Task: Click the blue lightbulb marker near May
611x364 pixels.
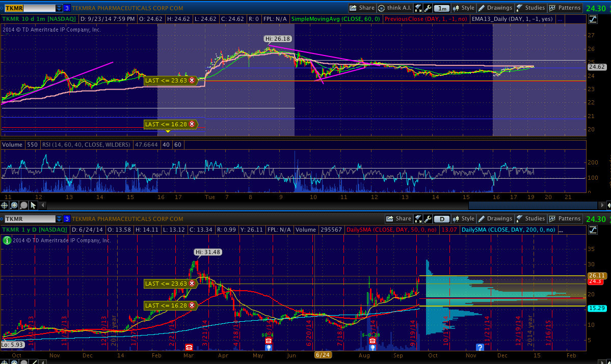Action: [268, 347]
